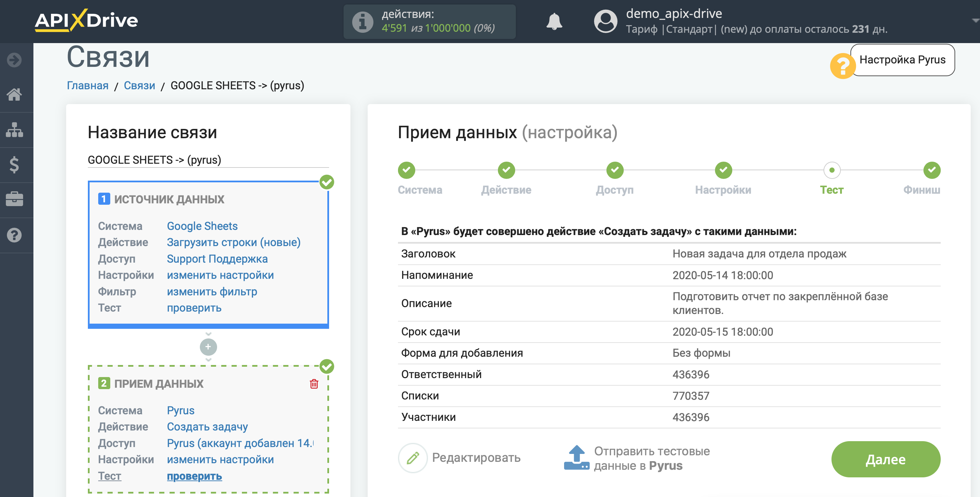Open the briefcase services icon
Image resolution: width=980 pixels, height=497 pixels.
click(14, 200)
